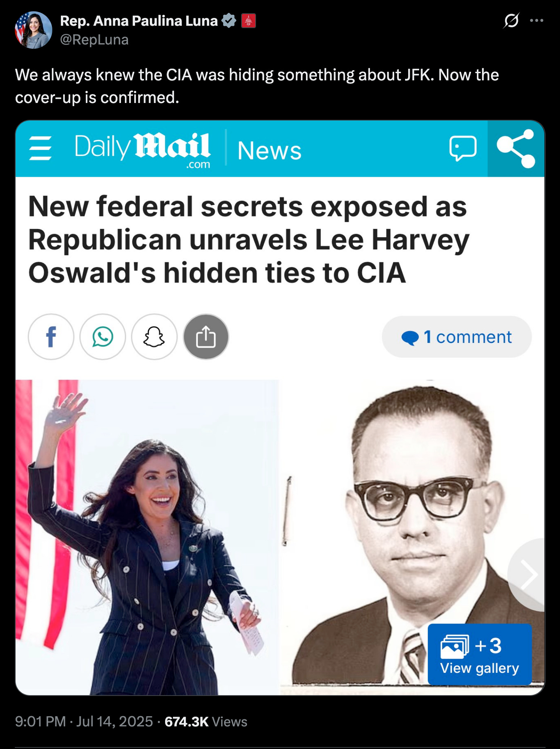The image size is (560, 749).
Task: Click the blue verified badge
Action: (229, 21)
